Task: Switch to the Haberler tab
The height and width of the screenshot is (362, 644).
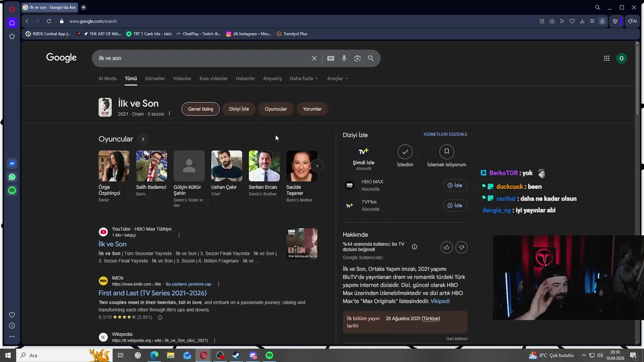Action: coord(246,78)
